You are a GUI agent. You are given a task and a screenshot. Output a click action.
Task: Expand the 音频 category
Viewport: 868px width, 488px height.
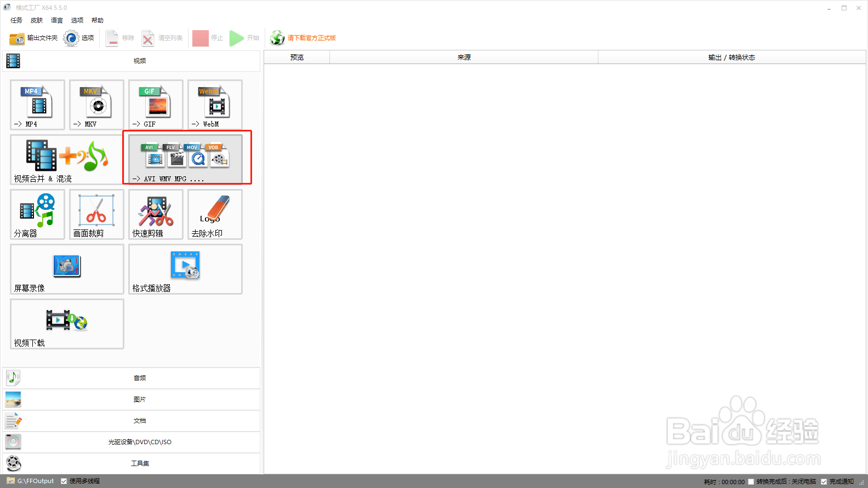(x=132, y=378)
